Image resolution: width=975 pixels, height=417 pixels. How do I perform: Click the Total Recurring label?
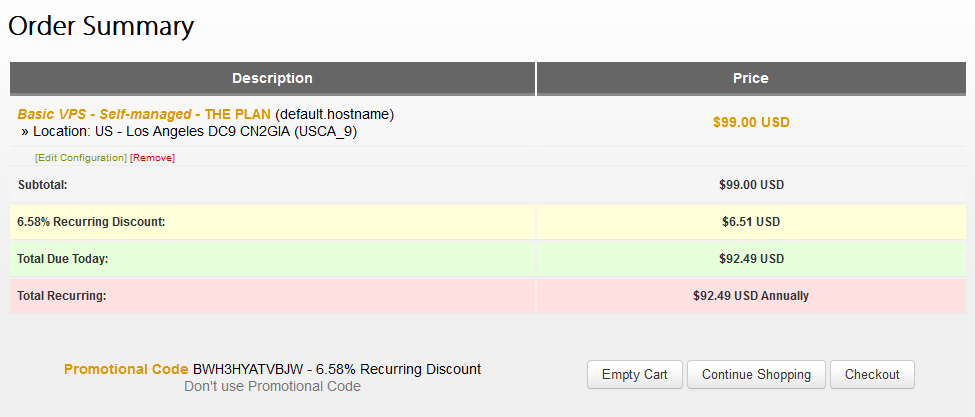point(62,296)
